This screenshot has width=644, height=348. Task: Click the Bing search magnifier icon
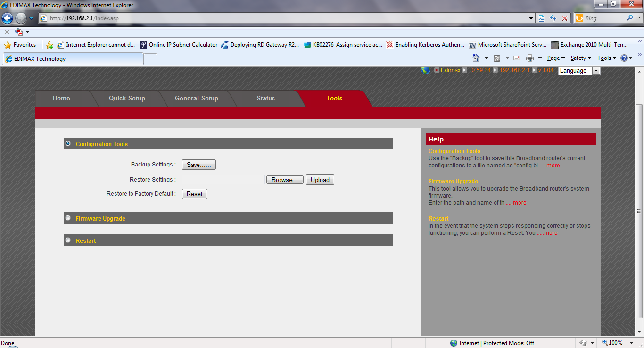(x=631, y=18)
